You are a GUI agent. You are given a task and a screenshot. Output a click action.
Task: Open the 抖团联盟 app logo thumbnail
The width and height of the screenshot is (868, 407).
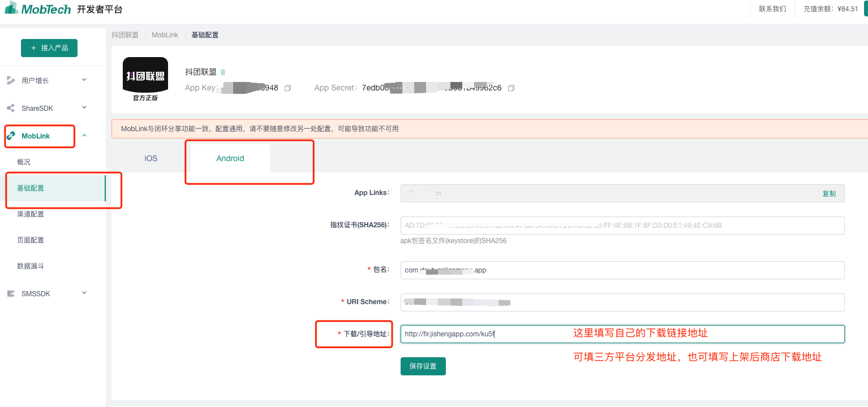point(145,79)
